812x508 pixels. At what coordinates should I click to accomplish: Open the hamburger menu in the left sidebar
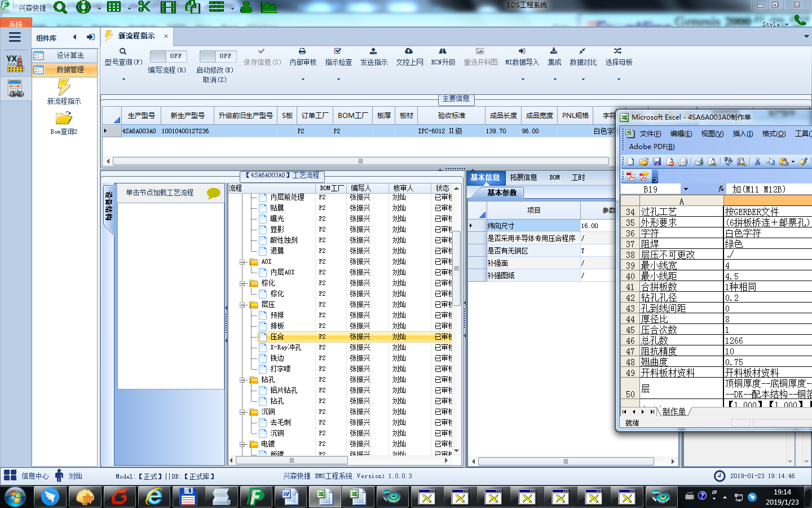tap(15, 37)
